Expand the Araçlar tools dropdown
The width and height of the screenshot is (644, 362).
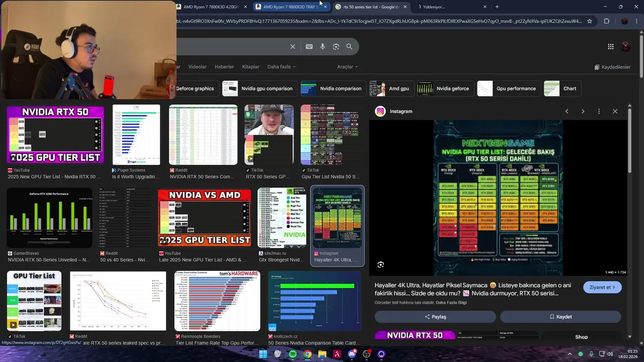coord(347,67)
